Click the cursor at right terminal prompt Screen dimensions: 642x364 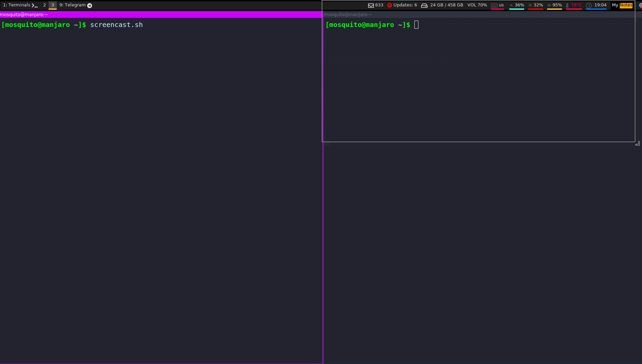416,25
